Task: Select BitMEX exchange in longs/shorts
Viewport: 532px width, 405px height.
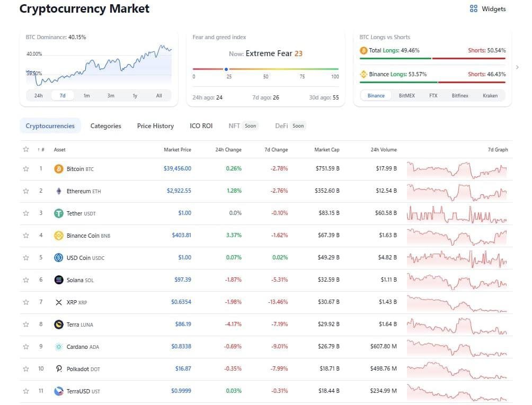Action: point(407,96)
